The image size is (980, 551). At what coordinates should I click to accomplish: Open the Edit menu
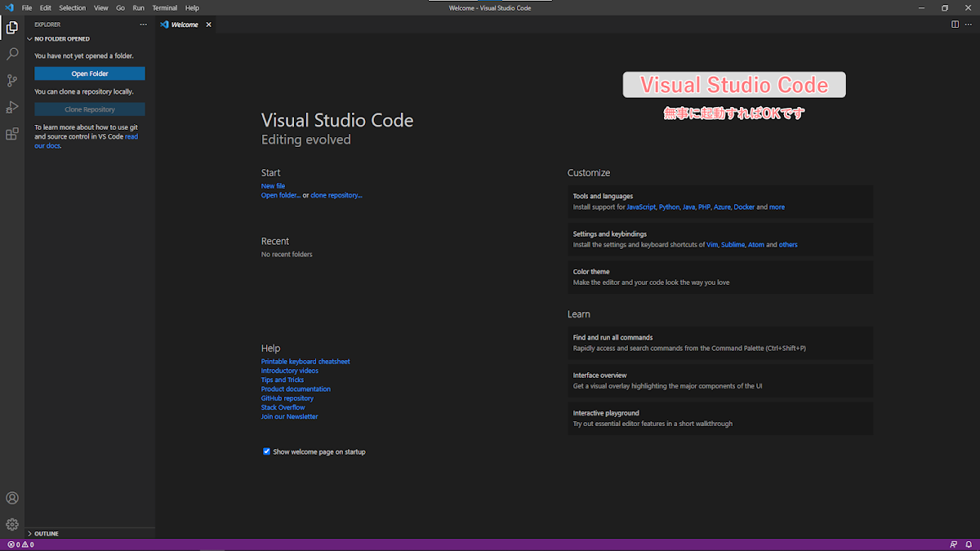pyautogui.click(x=46, y=7)
